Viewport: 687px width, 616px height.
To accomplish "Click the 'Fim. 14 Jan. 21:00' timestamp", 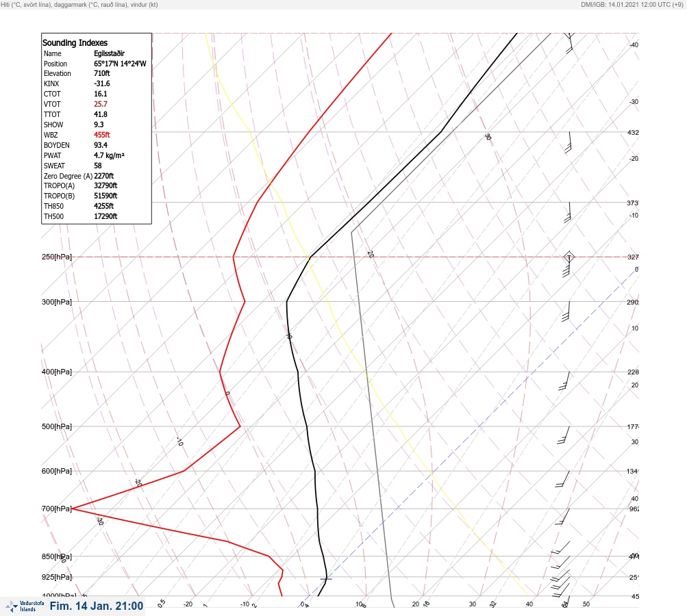I will (97, 606).
